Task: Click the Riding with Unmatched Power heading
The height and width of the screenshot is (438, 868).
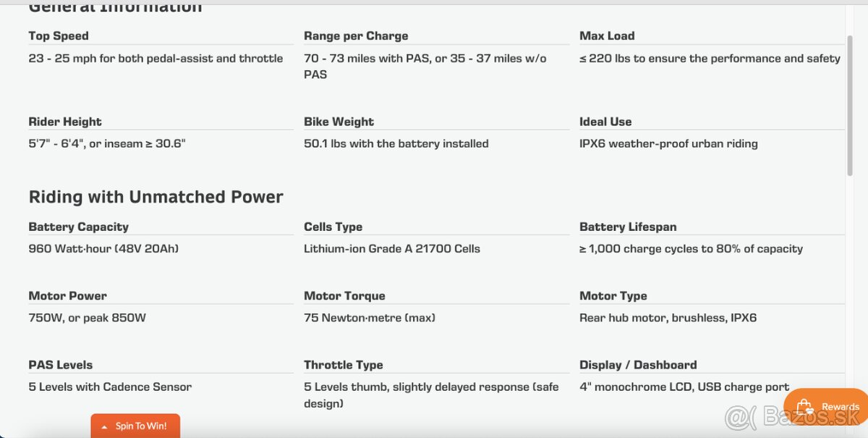Action: pyautogui.click(x=156, y=197)
